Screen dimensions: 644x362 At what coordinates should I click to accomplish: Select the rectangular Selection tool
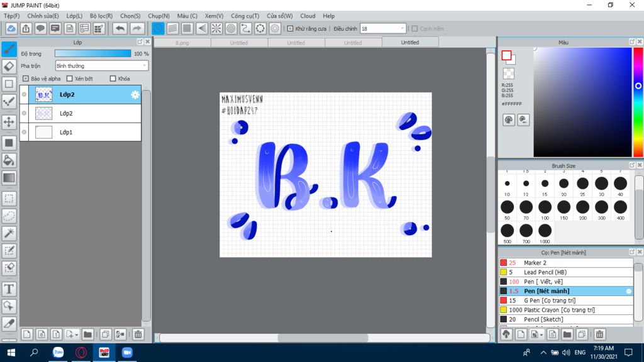(9, 199)
